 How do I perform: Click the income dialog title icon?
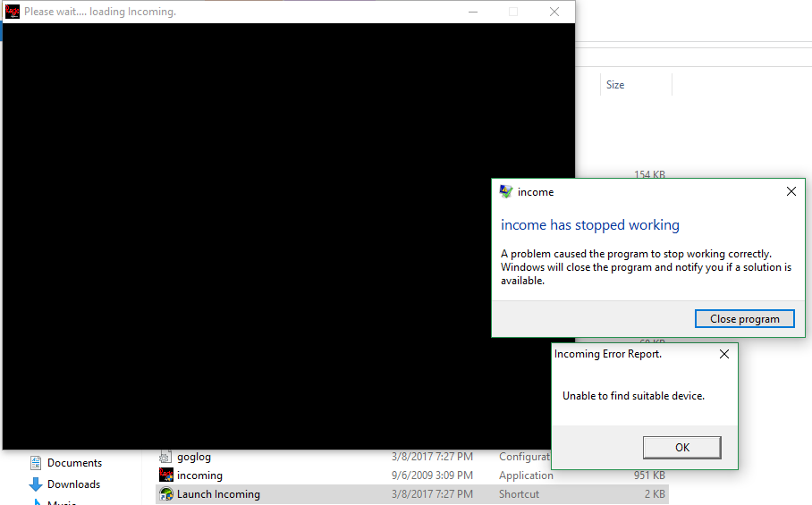point(506,191)
